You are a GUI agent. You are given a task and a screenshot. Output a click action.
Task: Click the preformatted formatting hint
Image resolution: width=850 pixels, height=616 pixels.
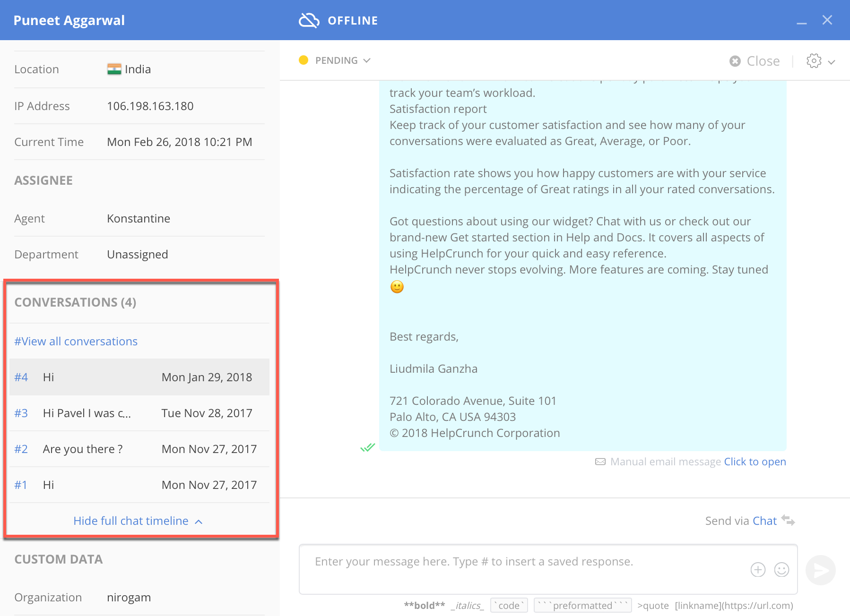(582, 605)
